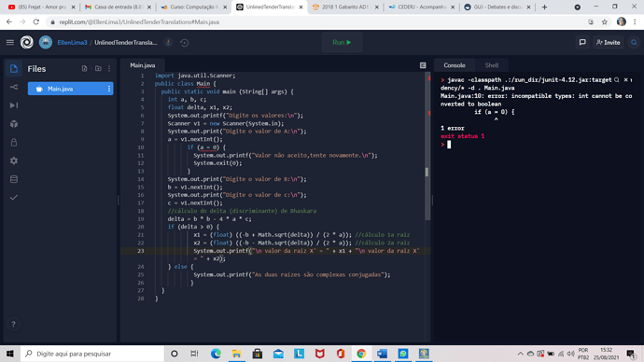
Task: Open the help question mark icon
Action: pyautogui.click(x=13, y=325)
